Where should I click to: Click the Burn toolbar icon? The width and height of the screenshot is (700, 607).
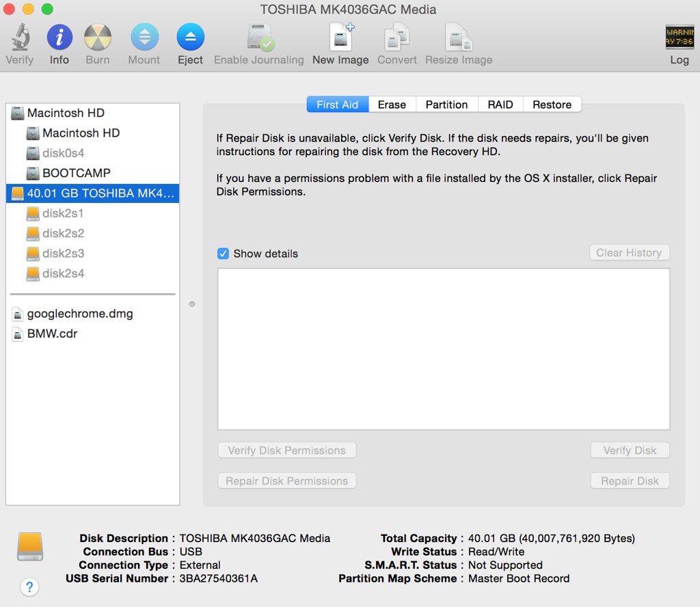[x=98, y=38]
